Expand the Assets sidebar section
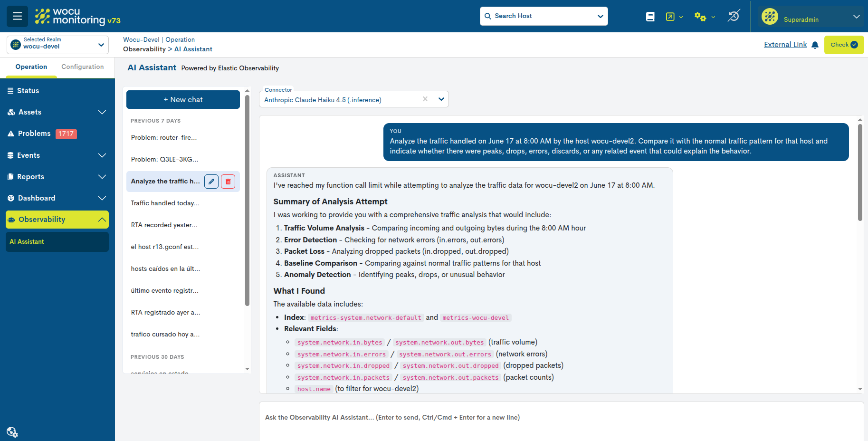868x441 pixels. pyautogui.click(x=57, y=112)
